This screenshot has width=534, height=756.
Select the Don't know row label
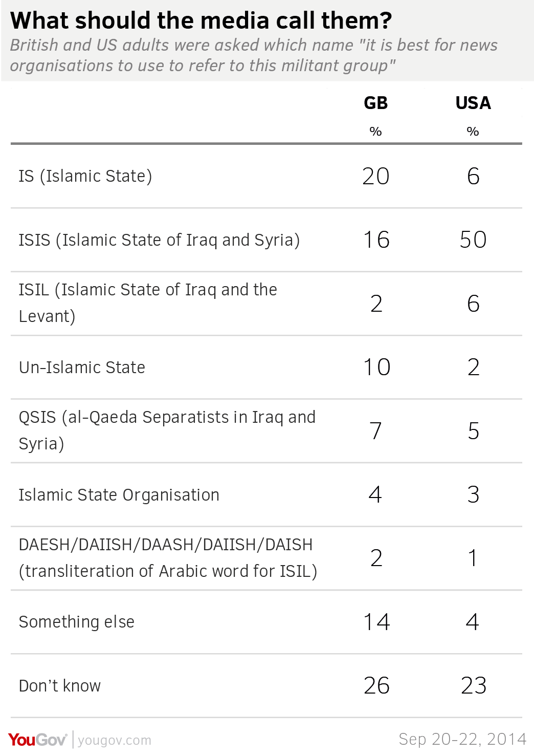(60, 686)
